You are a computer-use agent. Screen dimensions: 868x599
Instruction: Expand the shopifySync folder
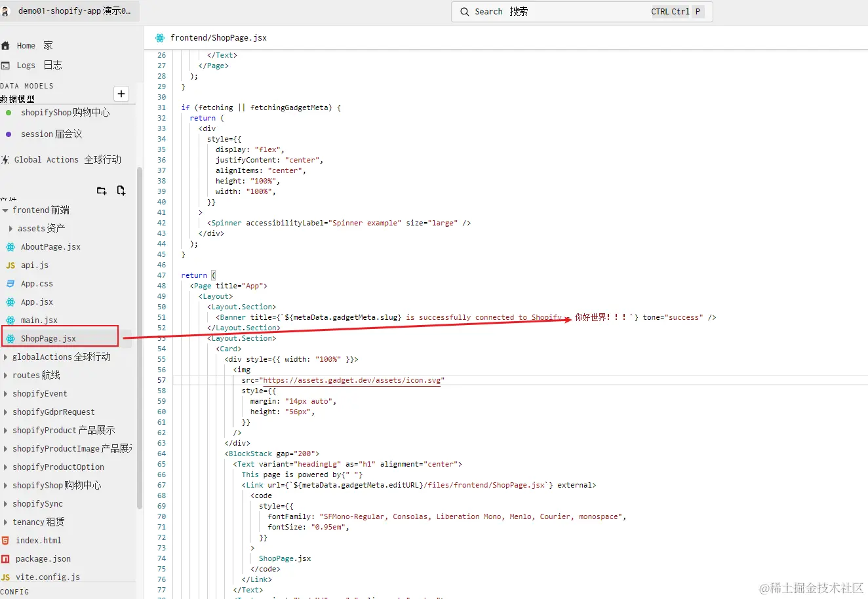[5, 504]
